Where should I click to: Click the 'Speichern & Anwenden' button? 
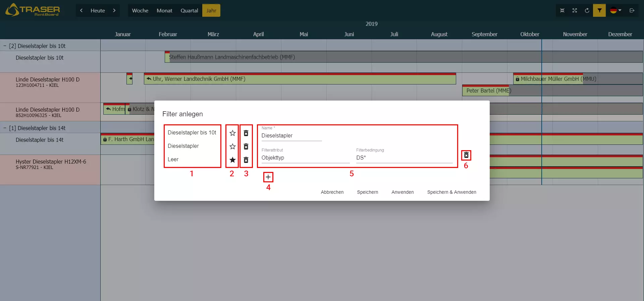pyautogui.click(x=451, y=192)
